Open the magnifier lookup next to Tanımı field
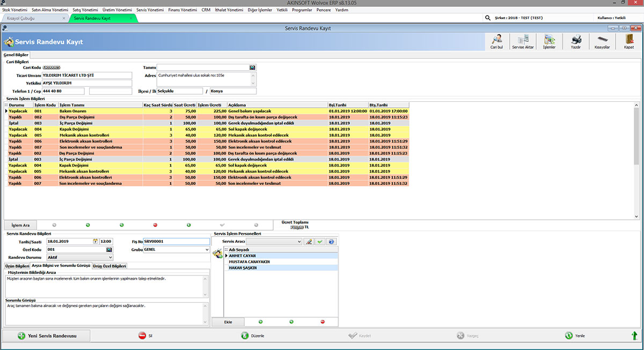 pos(252,67)
